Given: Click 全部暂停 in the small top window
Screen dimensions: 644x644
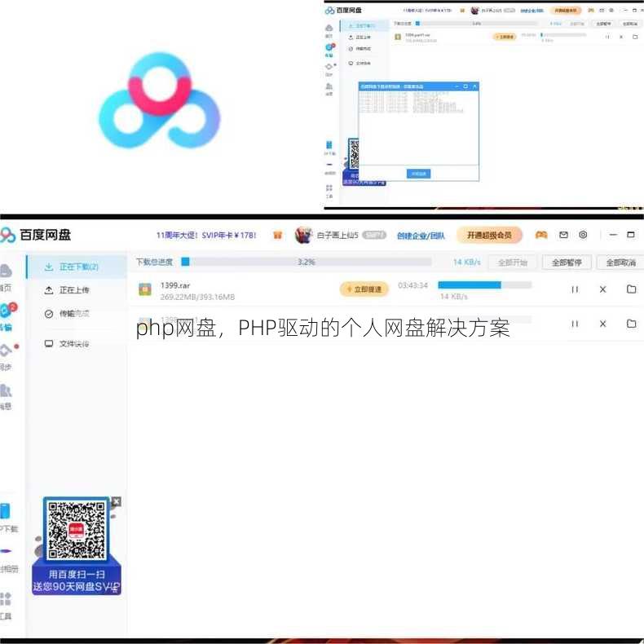Looking at the screenshot, I should (x=603, y=24).
